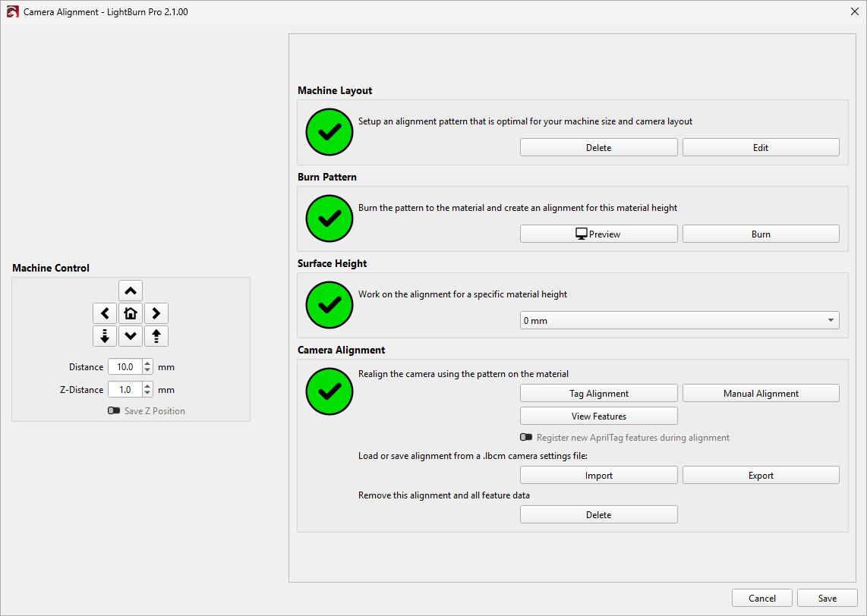
Task: Click the Home machine icon
Action: [130, 313]
